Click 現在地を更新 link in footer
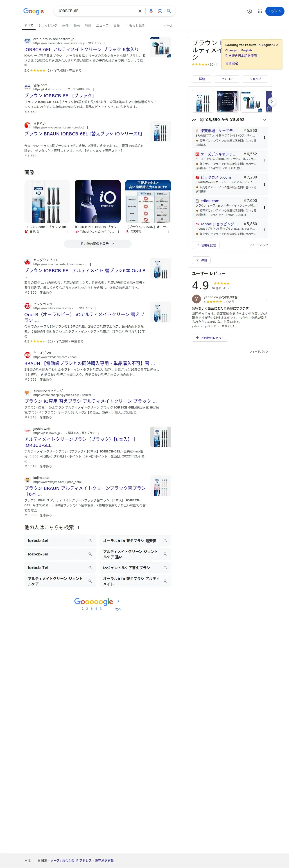 104,860
